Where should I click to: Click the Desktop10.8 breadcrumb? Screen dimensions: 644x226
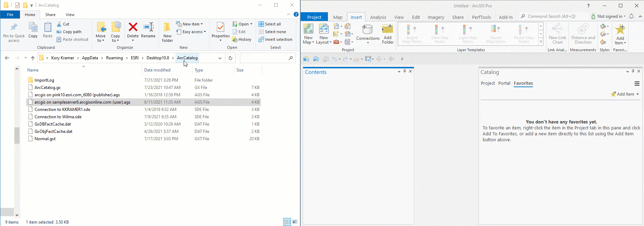pos(158,58)
